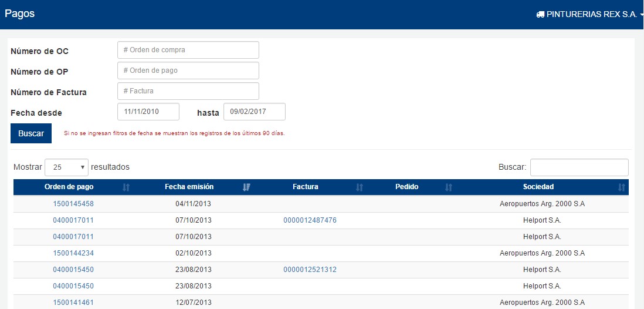This screenshot has width=644, height=309.
Task: Click sort arrows in Factura column header
Action: (x=360, y=187)
